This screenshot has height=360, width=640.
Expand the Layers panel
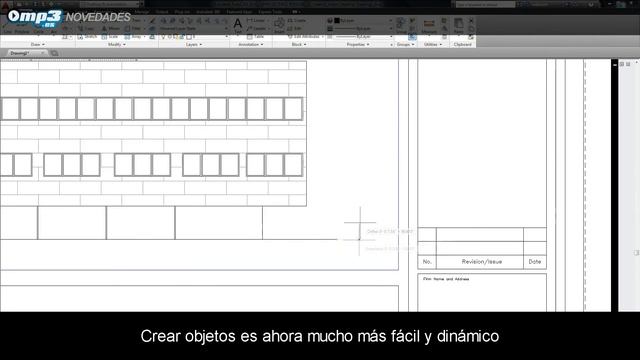(194, 44)
